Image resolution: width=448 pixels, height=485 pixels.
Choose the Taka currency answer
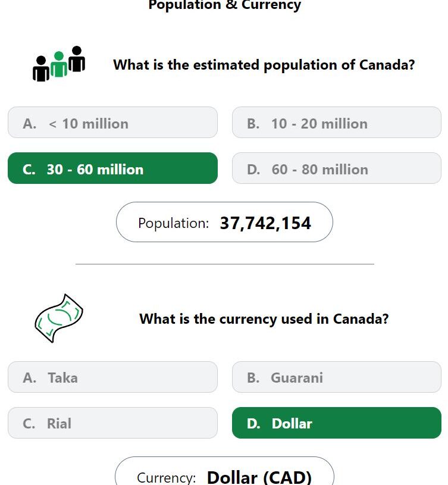112,377
